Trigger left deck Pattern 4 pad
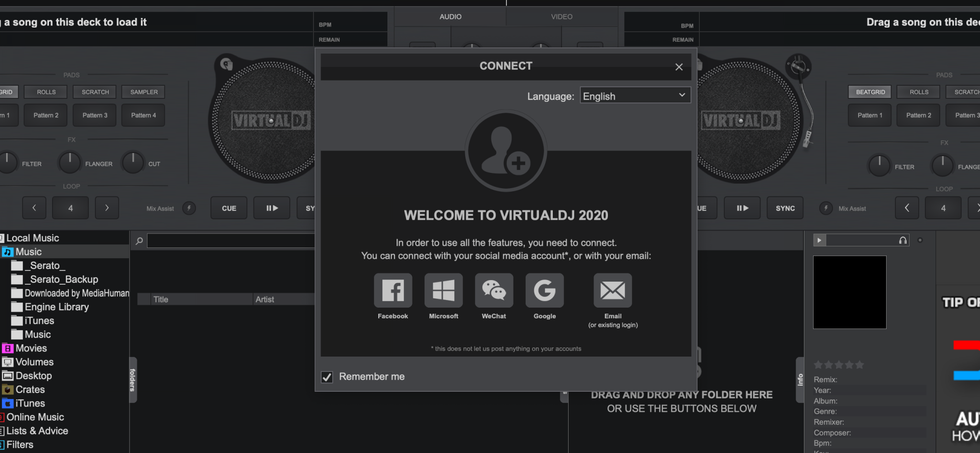This screenshot has height=453, width=980. point(143,115)
